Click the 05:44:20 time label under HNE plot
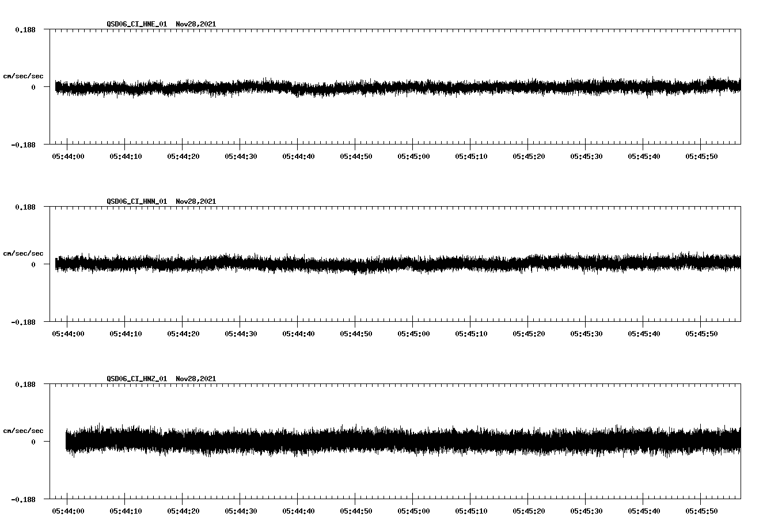The height and width of the screenshot is (532, 782). coord(183,157)
